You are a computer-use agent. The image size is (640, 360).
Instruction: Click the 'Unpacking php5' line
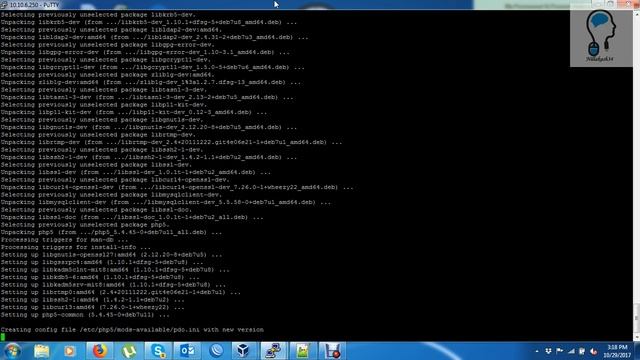[111, 232]
